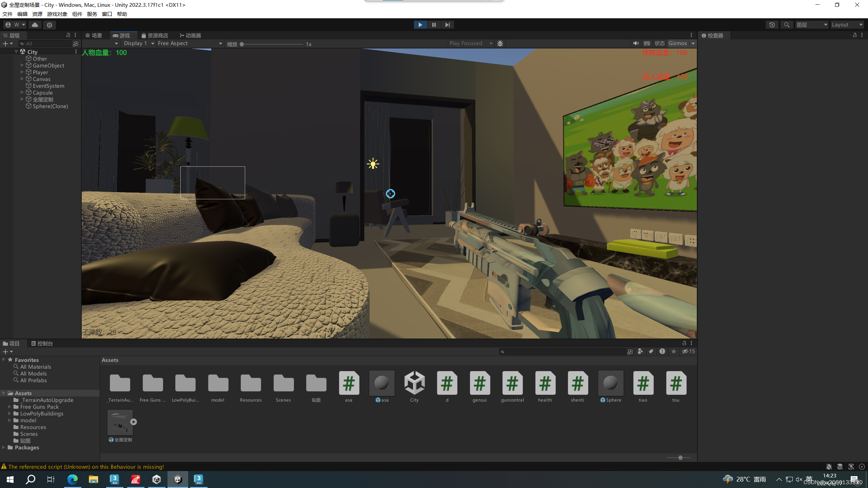Click the Pause button
The image size is (868, 488).
[434, 25]
